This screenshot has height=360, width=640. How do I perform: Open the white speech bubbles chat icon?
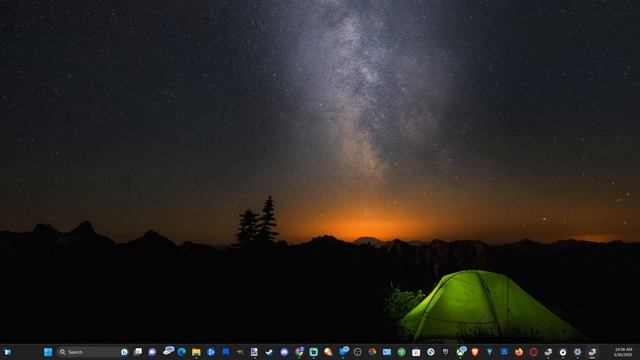169,351
